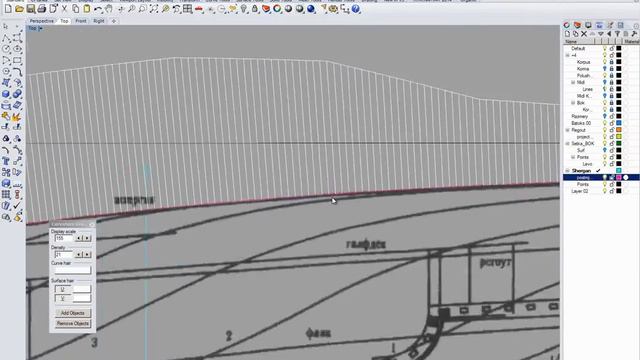The image size is (640, 360).
Task: Click the New file icon
Action: (8, 9)
